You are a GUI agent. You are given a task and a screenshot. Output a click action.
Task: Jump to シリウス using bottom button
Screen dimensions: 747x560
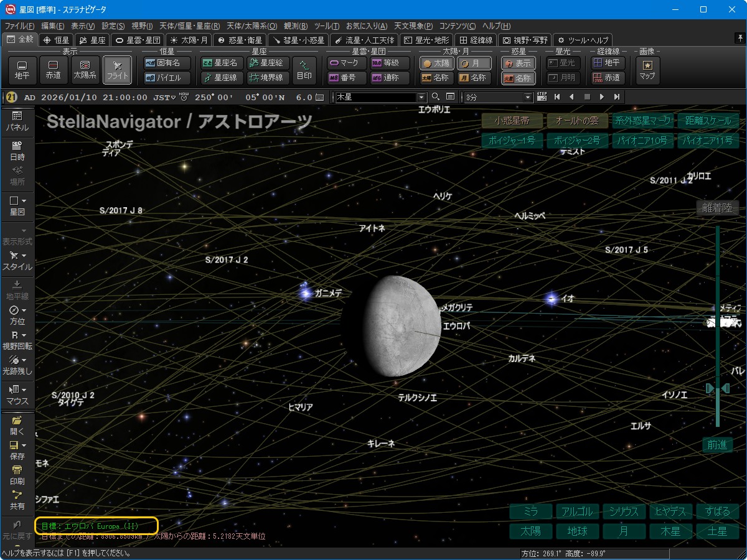tap(624, 511)
